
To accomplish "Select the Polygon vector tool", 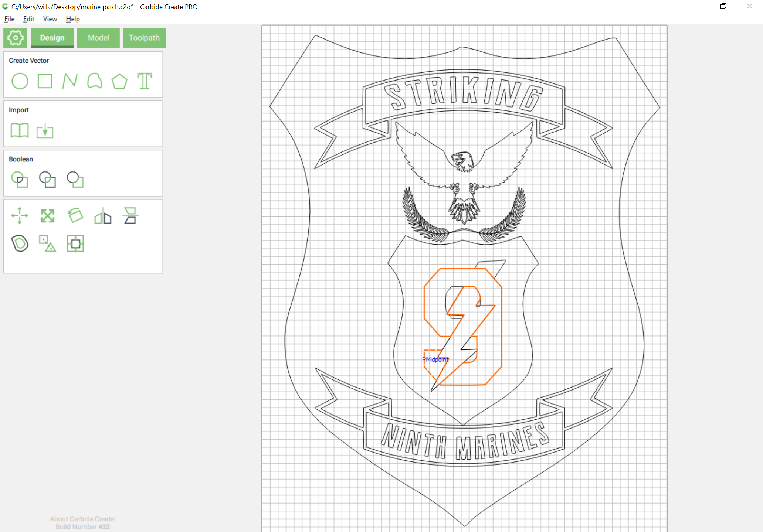I will pos(119,81).
